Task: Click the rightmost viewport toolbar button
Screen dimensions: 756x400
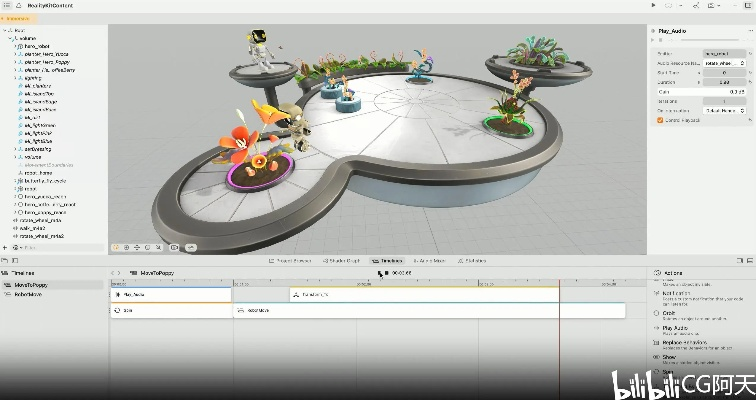Action: [191, 247]
